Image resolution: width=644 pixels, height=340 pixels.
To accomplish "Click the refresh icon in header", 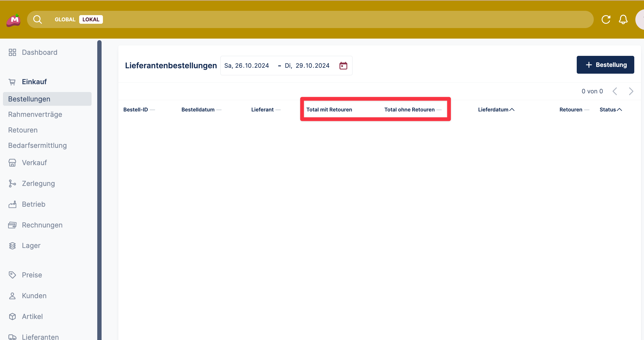I will coord(606,19).
